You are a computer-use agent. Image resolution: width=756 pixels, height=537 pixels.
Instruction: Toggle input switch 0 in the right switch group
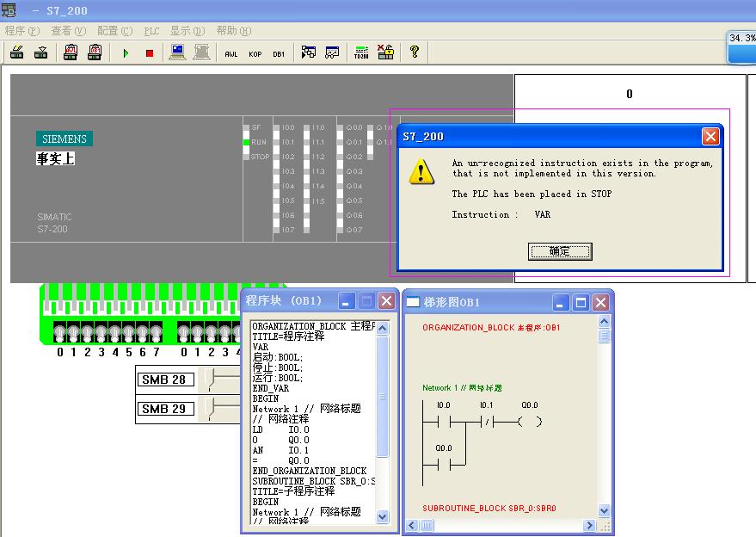[183, 333]
